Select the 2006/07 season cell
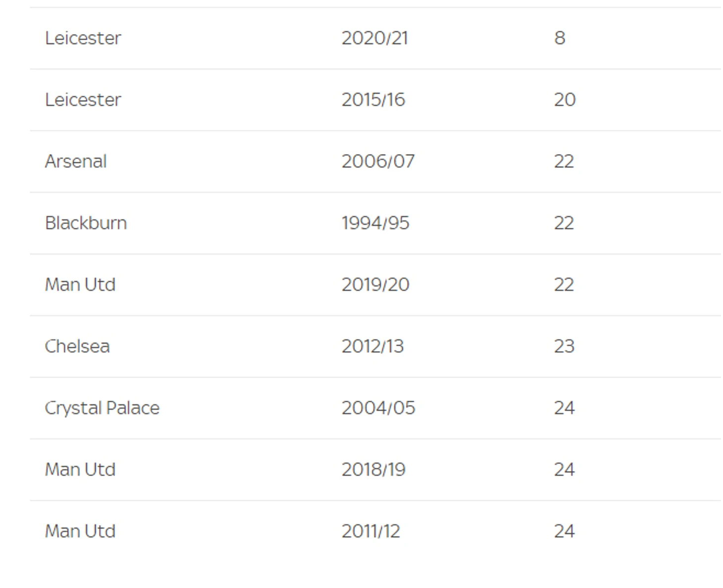The height and width of the screenshot is (588, 723). click(378, 161)
